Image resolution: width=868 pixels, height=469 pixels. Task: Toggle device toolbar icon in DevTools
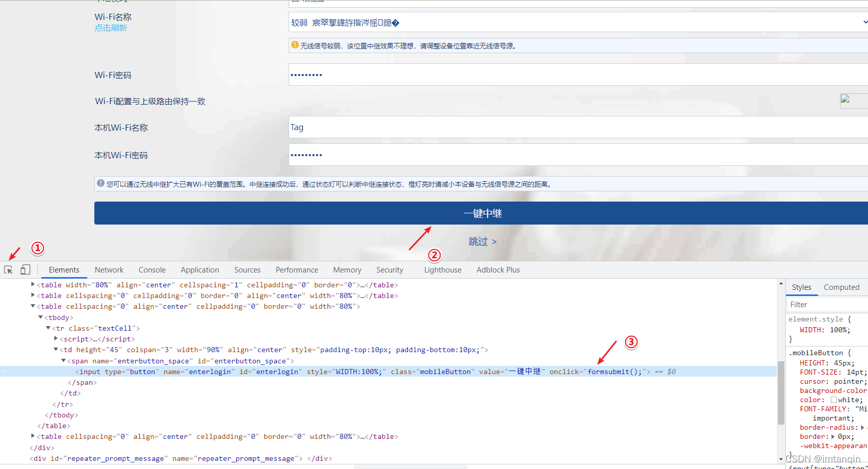tap(25, 269)
